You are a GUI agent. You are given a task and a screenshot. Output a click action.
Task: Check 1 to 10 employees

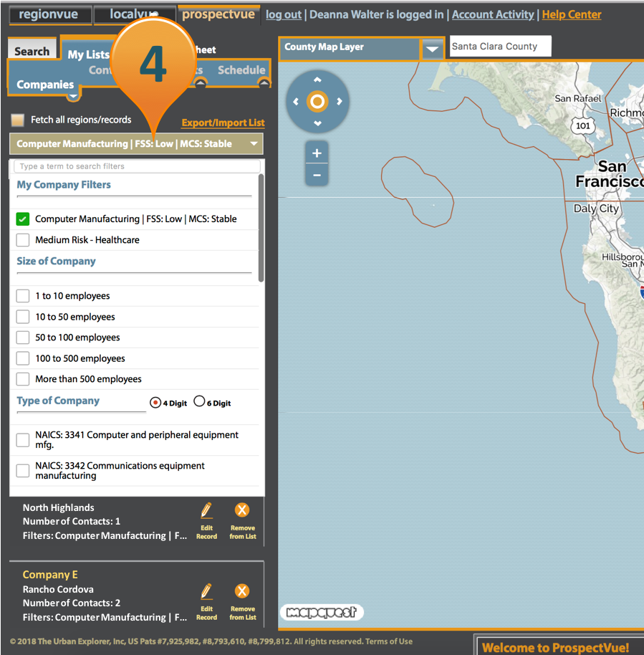pos(22,296)
